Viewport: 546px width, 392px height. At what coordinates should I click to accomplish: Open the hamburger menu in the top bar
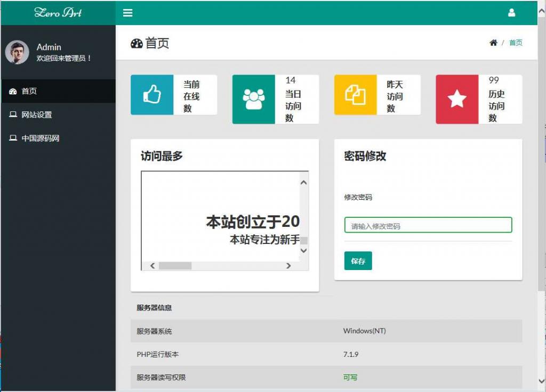(x=127, y=13)
